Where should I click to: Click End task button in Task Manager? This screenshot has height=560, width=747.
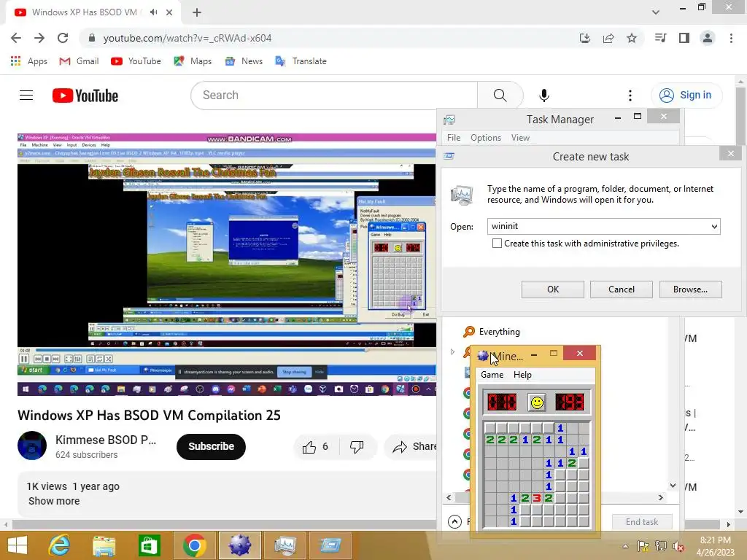[x=642, y=522]
